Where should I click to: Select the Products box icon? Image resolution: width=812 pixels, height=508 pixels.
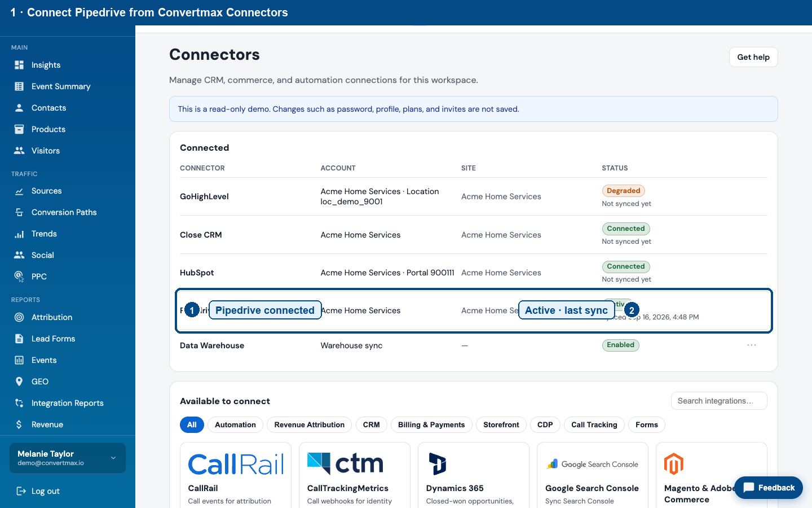(19, 129)
